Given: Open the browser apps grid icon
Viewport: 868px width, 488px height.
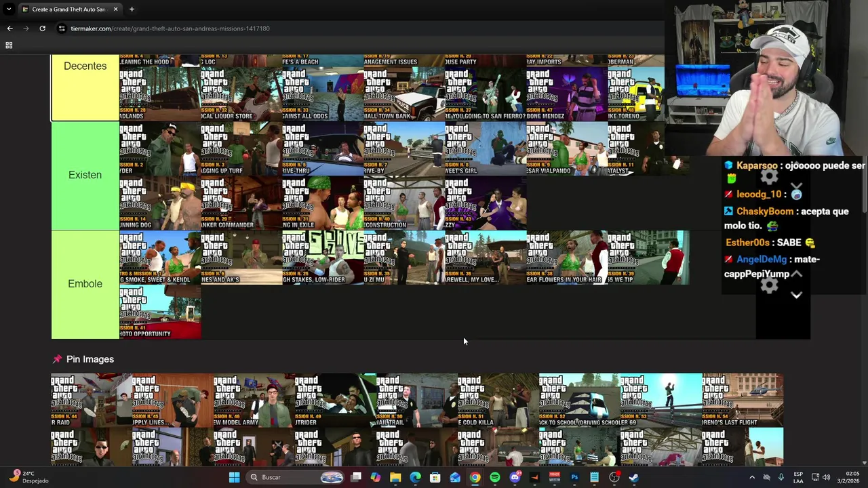Looking at the screenshot, I should point(9,45).
